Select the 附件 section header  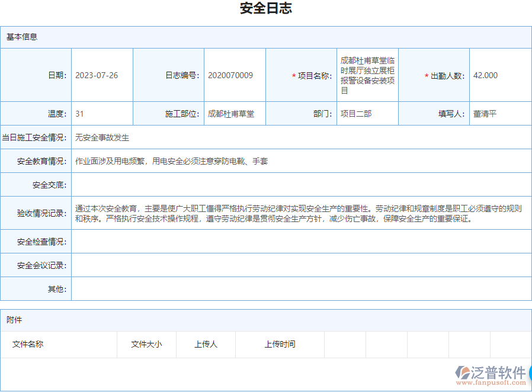(x=14, y=320)
